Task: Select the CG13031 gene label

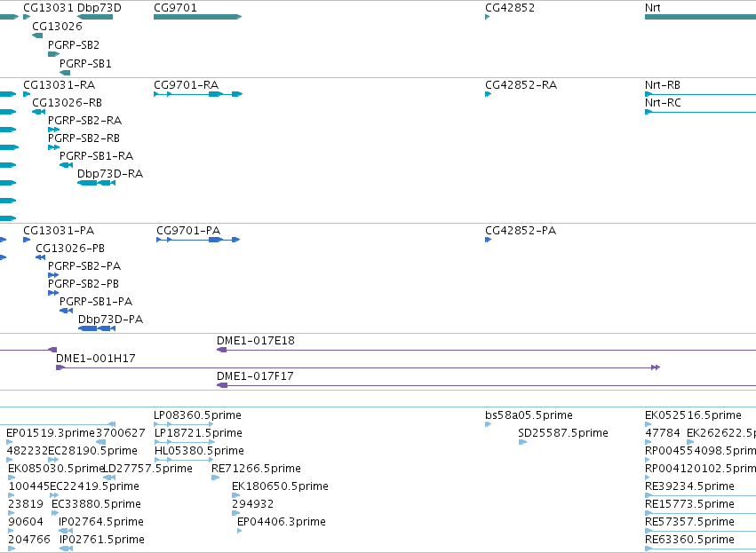Action: [x=48, y=8]
